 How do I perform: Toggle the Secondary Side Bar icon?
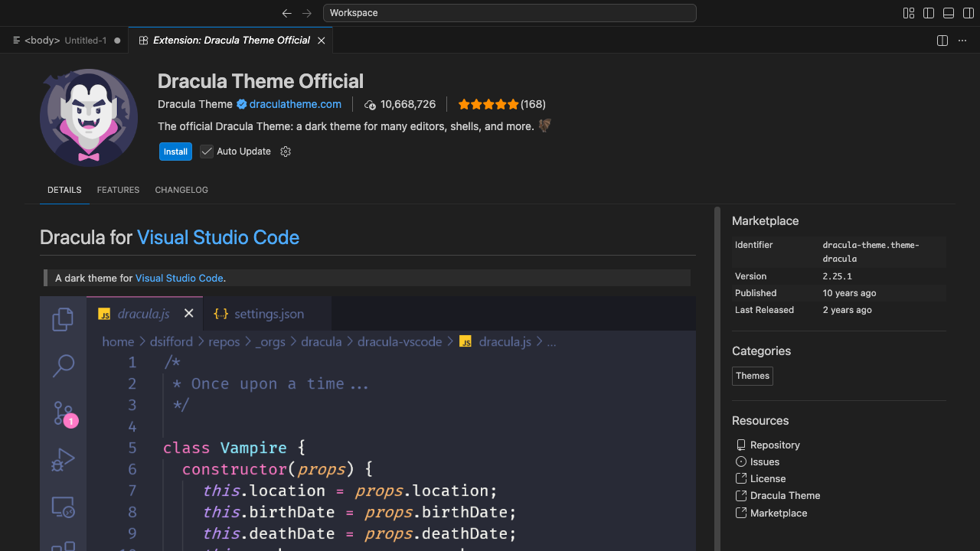pyautogui.click(x=969, y=13)
